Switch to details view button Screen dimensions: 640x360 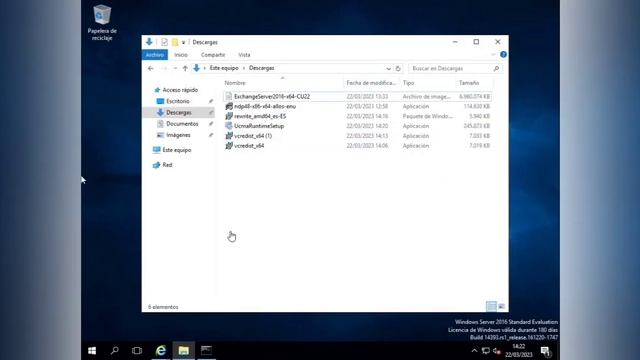pos(491,306)
